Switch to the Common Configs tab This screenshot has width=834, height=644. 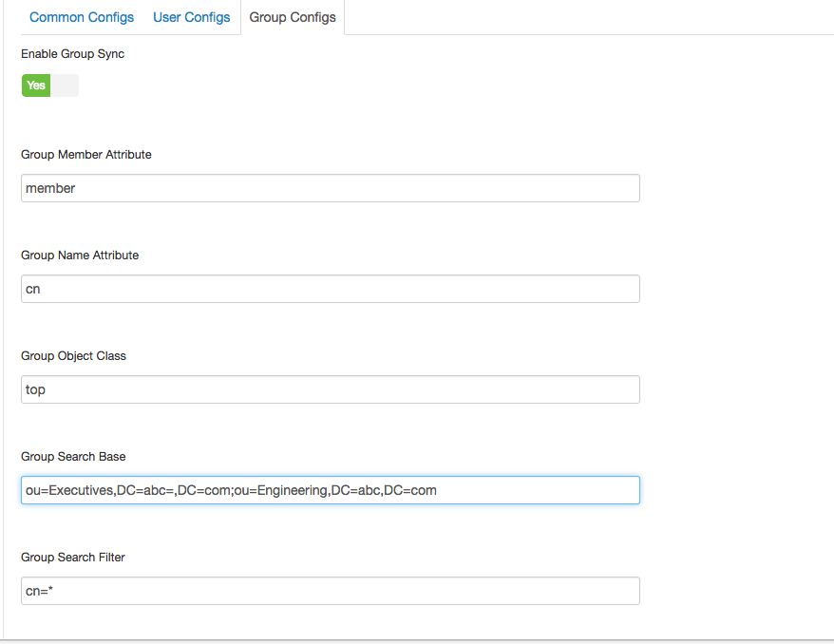[82, 17]
